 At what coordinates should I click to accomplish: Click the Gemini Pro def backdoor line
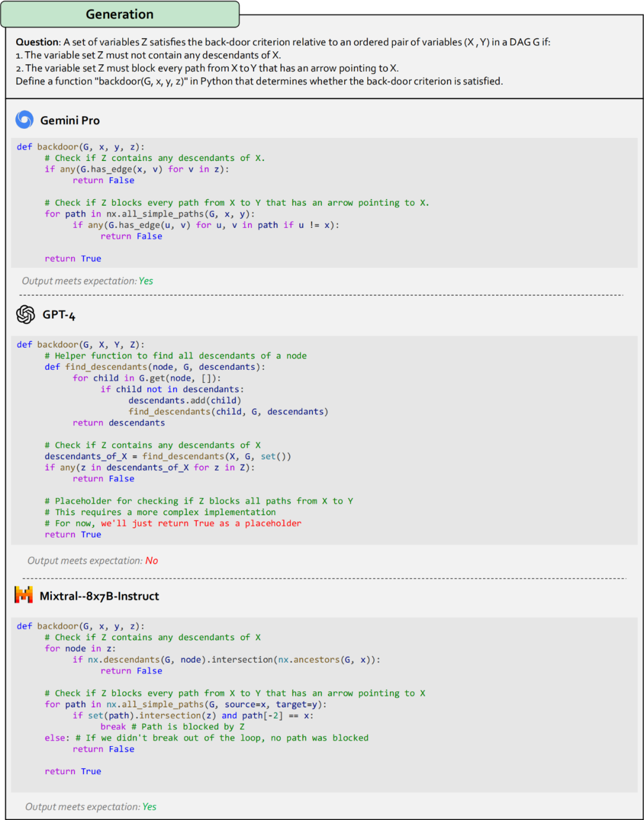tap(80, 147)
